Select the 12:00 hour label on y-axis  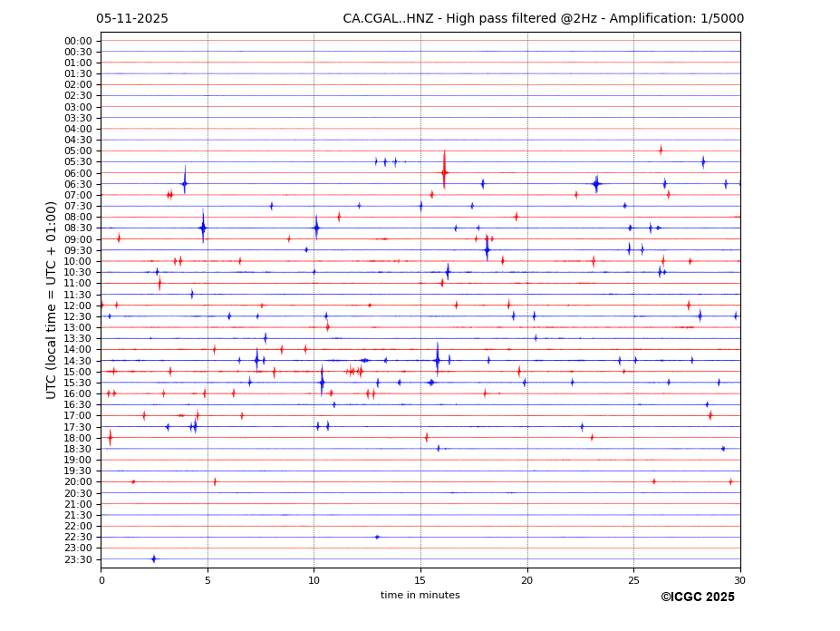pos(77,306)
